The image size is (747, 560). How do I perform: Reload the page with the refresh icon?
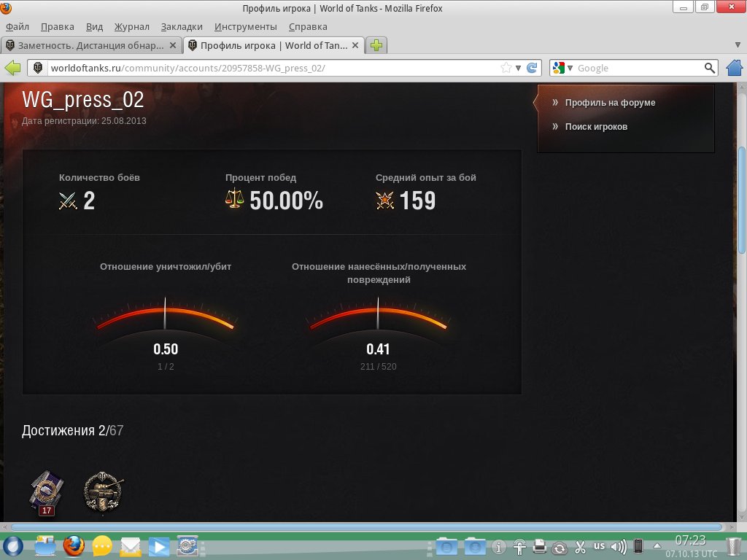pos(533,68)
